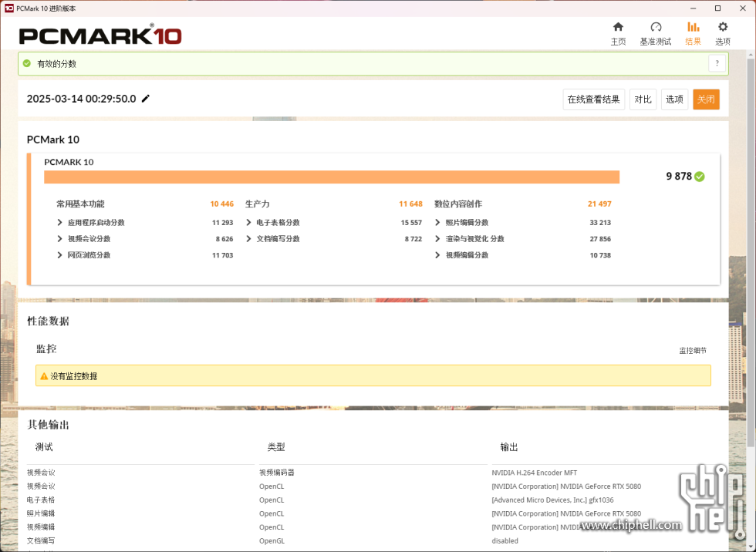This screenshot has height=552, width=756.
Task: Open monitoring details (监控细节) link
Action: (693, 351)
